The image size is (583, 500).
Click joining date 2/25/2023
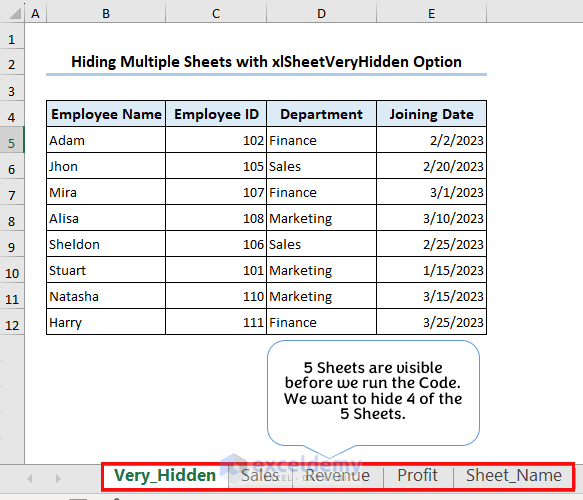coord(431,244)
